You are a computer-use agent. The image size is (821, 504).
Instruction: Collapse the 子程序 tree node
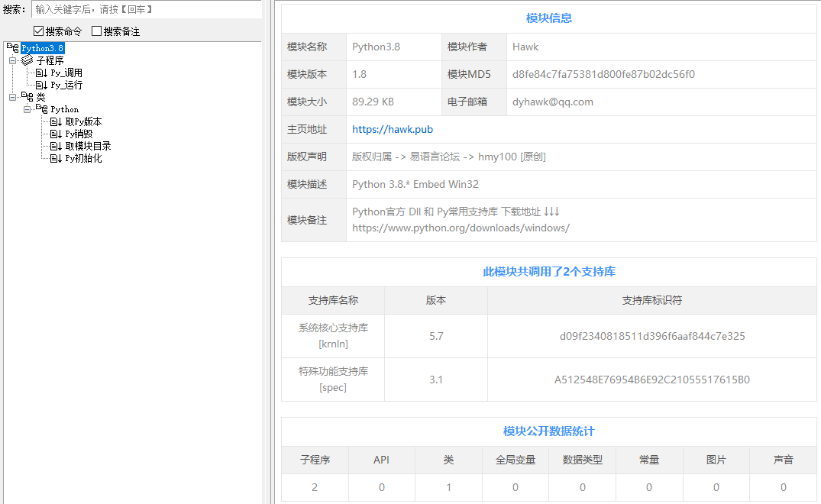tap(12, 60)
